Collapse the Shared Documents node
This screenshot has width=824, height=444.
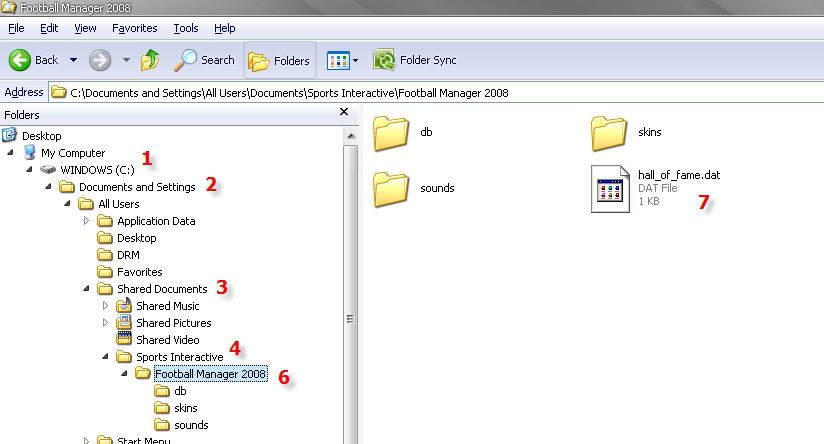86,288
